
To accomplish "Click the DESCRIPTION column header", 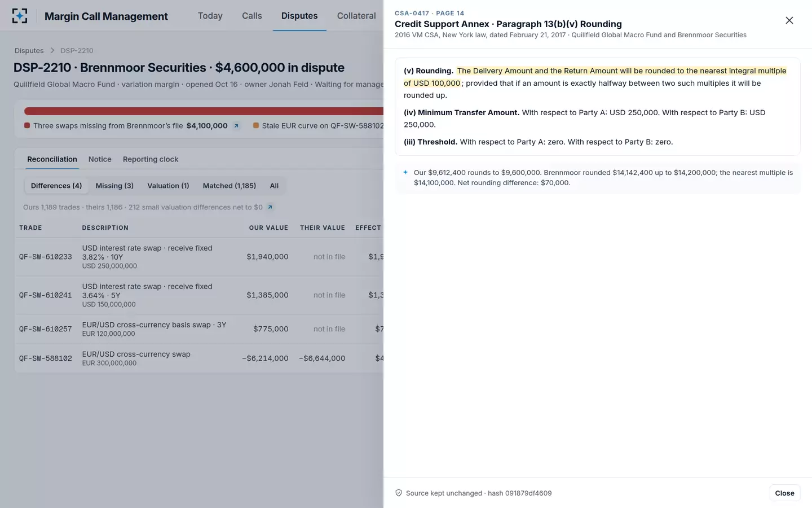I will coord(105,228).
